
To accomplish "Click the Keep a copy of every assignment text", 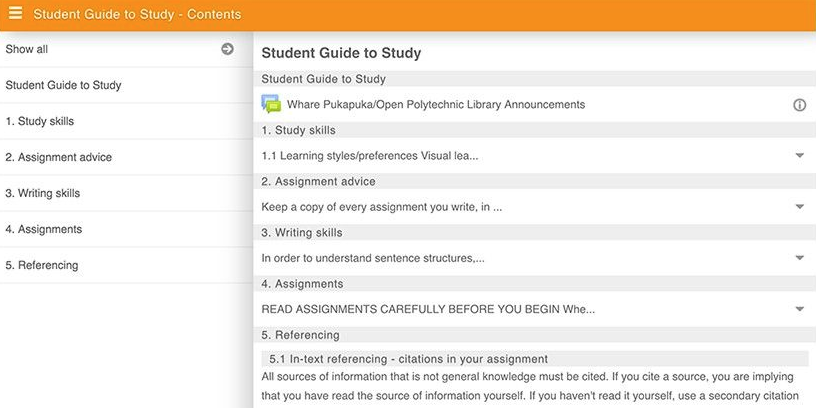I will pyautogui.click(x=381, y=207).
